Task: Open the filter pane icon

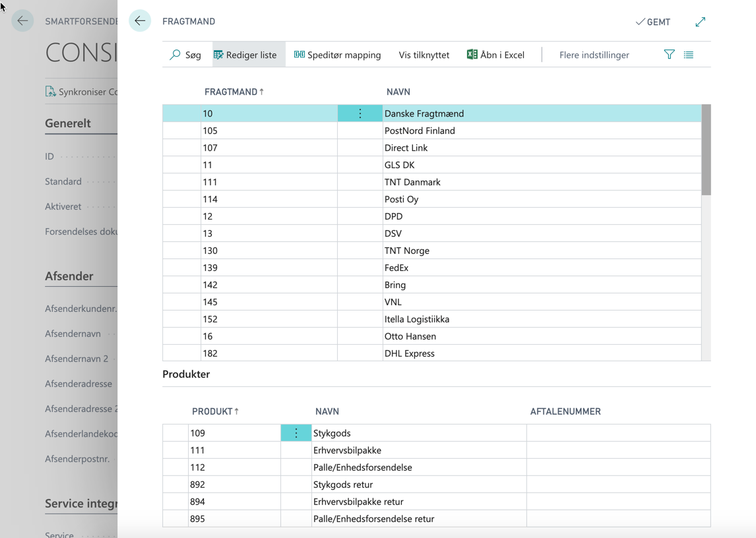Action: pos(669,55)
